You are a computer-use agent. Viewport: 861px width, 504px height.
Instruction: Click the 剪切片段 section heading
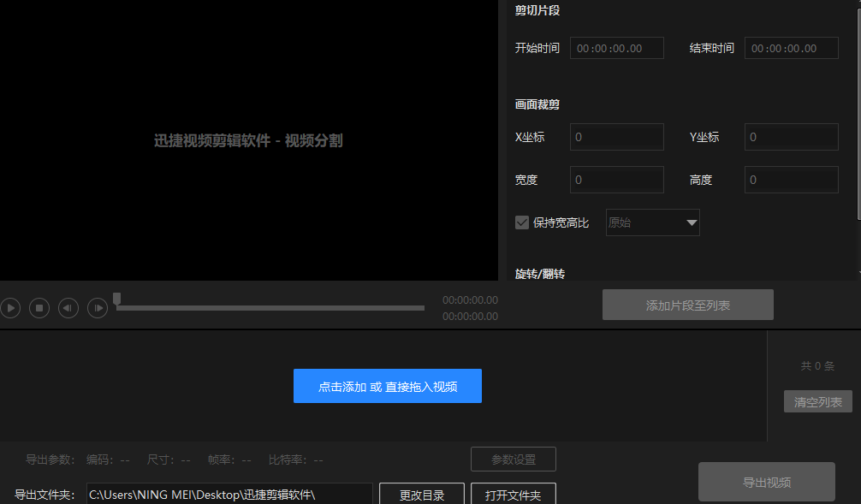(537, 10)
